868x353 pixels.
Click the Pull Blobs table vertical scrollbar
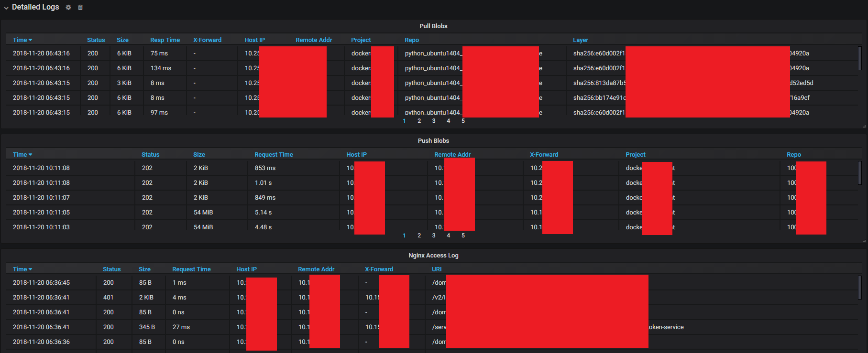[859, 58]
